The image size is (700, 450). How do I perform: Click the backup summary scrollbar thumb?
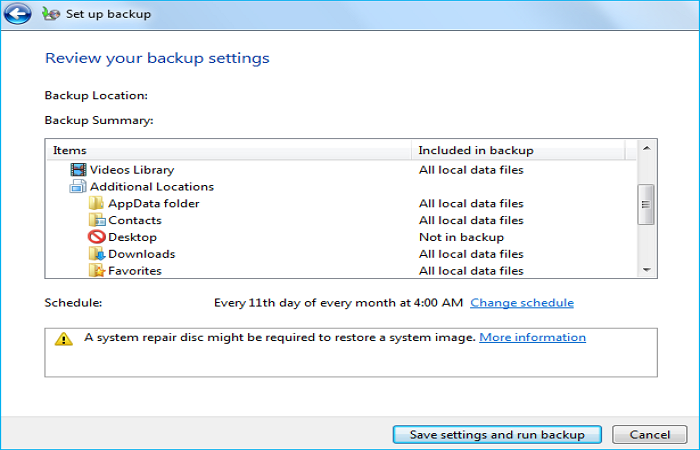[x=646, y=204]
